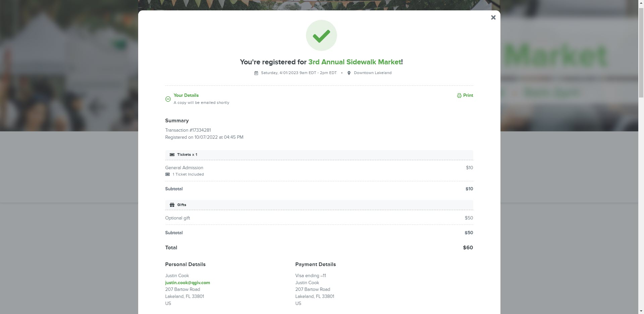Click the gift box icon in Gifts header
The image size is (644, 314).
pyautogui.click(x=172, y=205)
